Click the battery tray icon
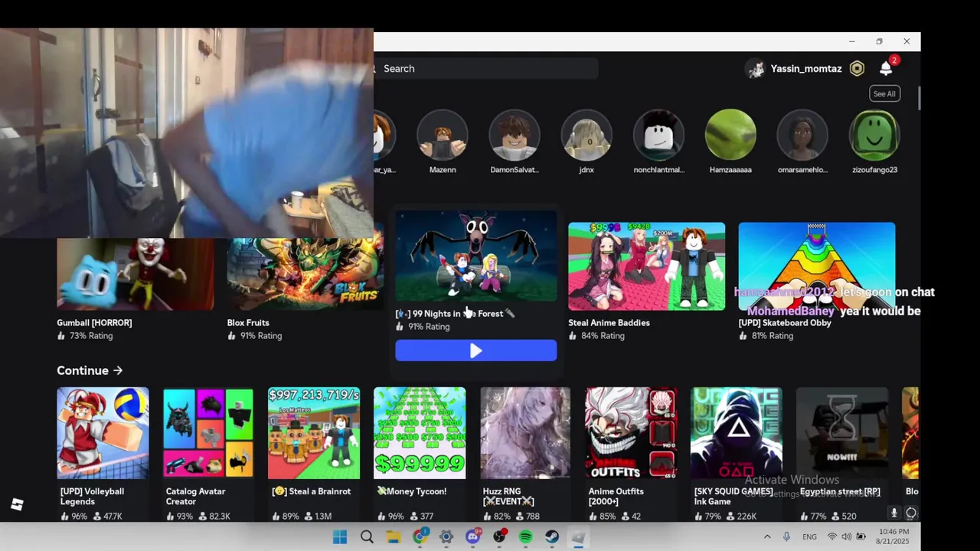This screenshot has width=980, height=551. pyautogui.click(x=861, y=537)
